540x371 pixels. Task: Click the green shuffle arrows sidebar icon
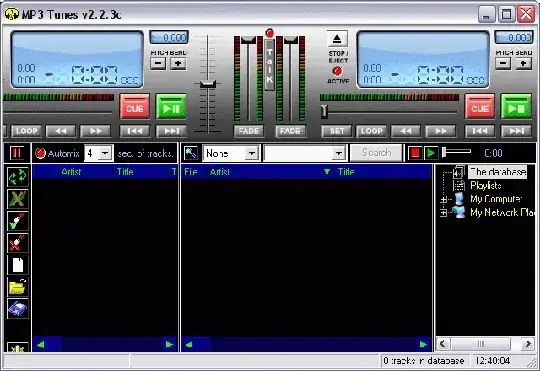pos(18,177)
